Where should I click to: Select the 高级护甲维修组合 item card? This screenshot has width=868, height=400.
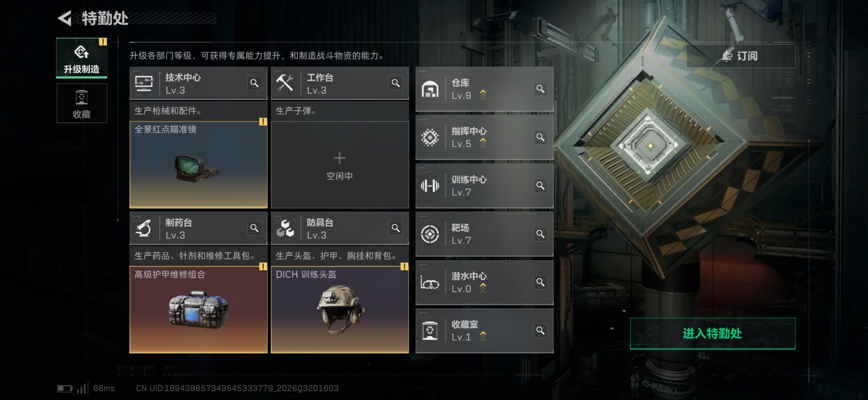[x=198, y=310]
